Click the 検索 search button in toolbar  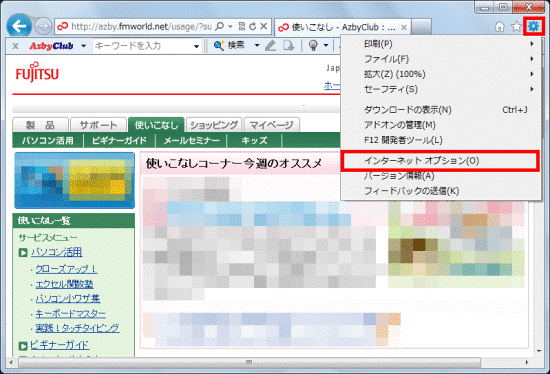click(x=229, y=45)
